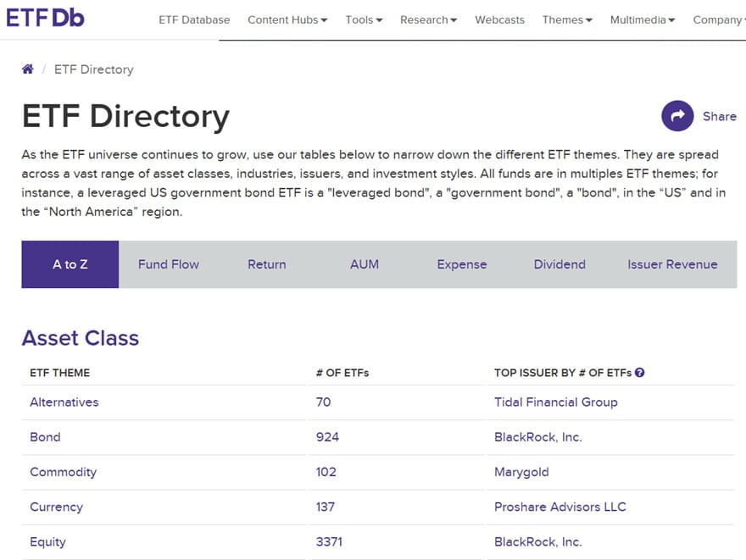
Task: Open the Alternatives ETF theme link
Action: (64, 402)
